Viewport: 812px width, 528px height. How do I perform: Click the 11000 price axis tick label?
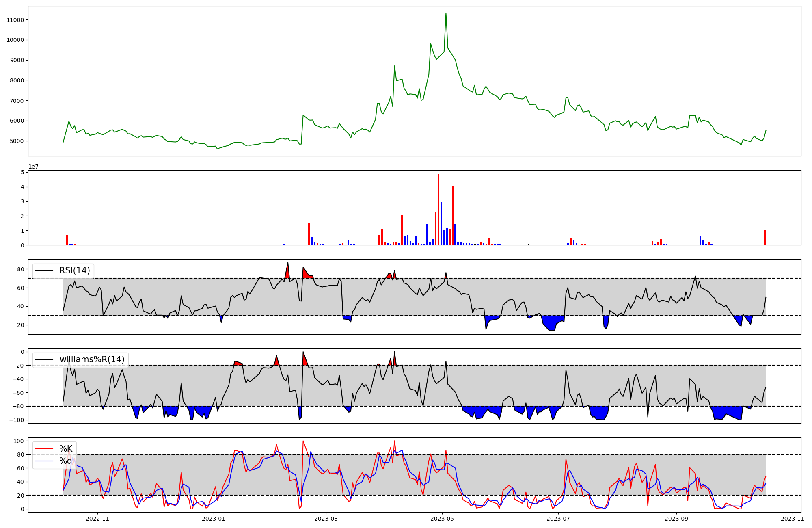[15, 20]
